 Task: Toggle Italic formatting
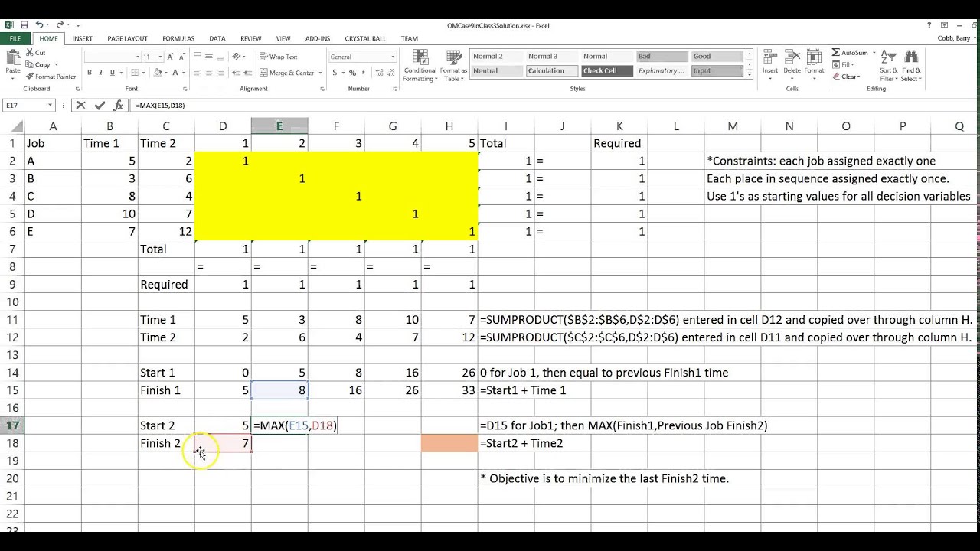point(101,73)
